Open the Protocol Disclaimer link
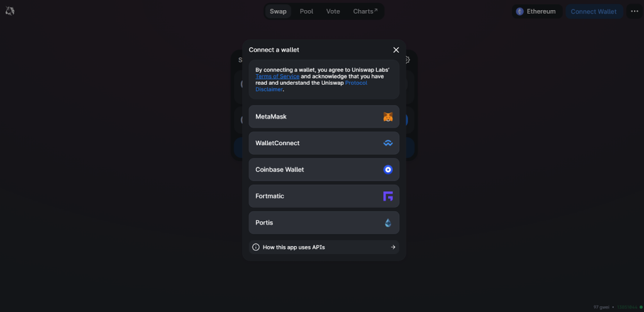This screenshot has width=644, height=312. coord(311,86)
